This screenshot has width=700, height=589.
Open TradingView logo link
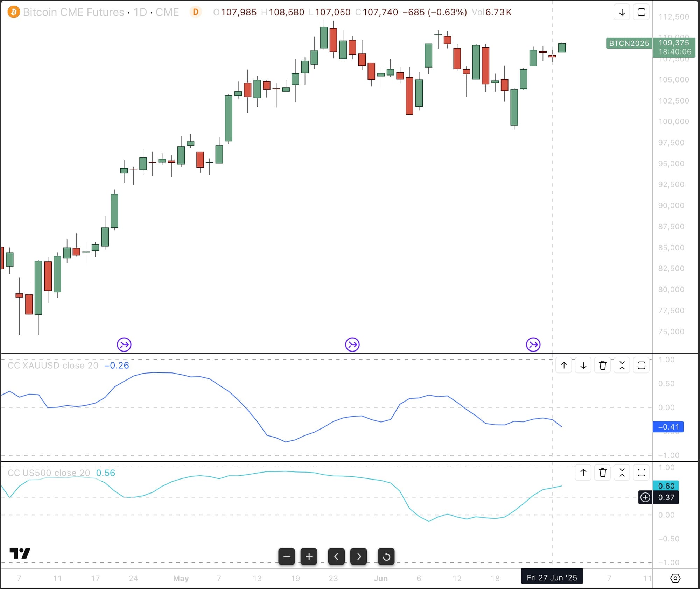[x=20, y=553]
